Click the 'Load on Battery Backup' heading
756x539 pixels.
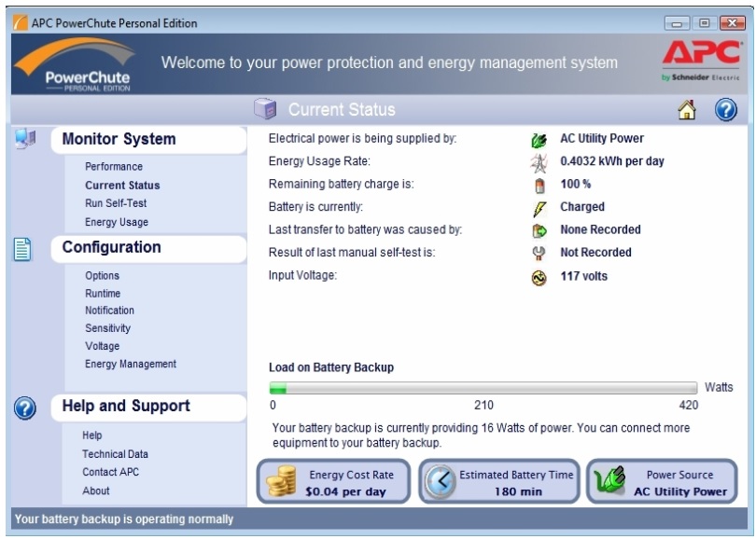point(331,367)
